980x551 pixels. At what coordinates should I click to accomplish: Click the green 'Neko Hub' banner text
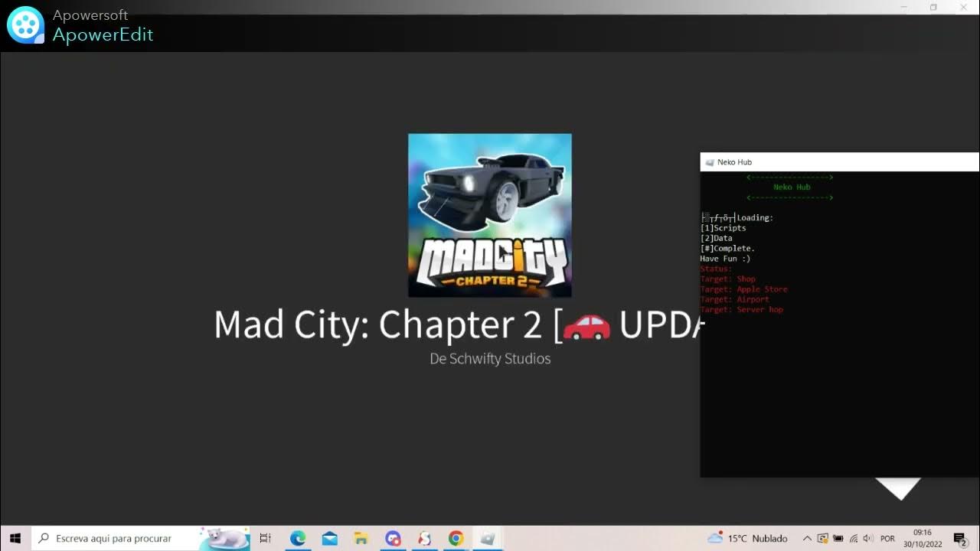[792, 187]
